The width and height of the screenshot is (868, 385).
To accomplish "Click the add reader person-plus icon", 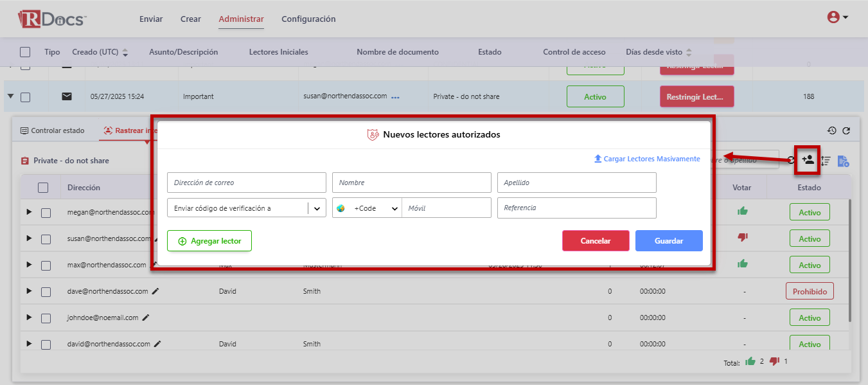I will tap(808, 160).
